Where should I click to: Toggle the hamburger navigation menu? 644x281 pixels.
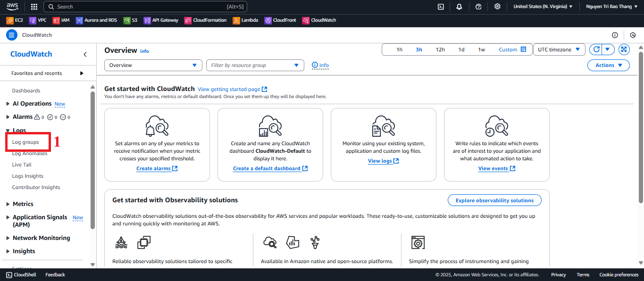pos(12,35)
